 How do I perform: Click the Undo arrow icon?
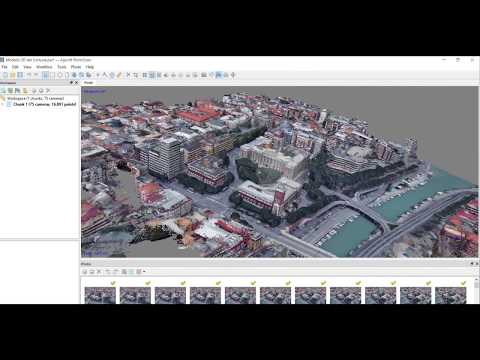[x=29, y=75]
